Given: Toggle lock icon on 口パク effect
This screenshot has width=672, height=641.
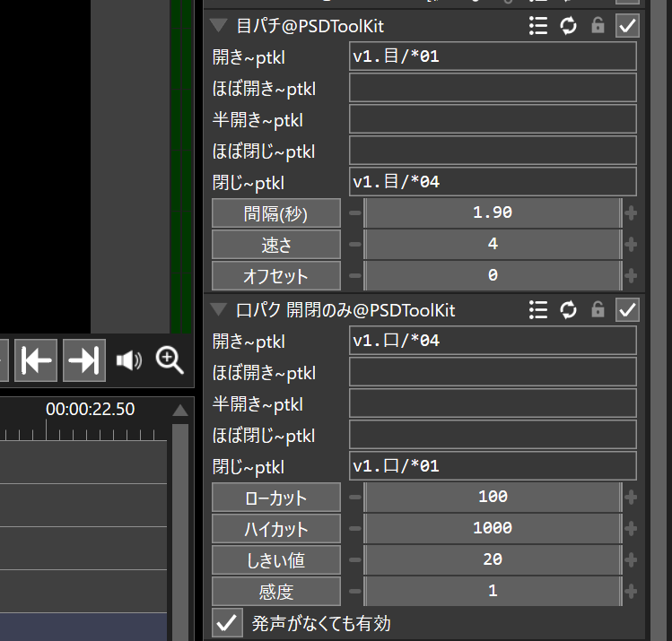Looking at the screenshot, I should pos(598,310).
